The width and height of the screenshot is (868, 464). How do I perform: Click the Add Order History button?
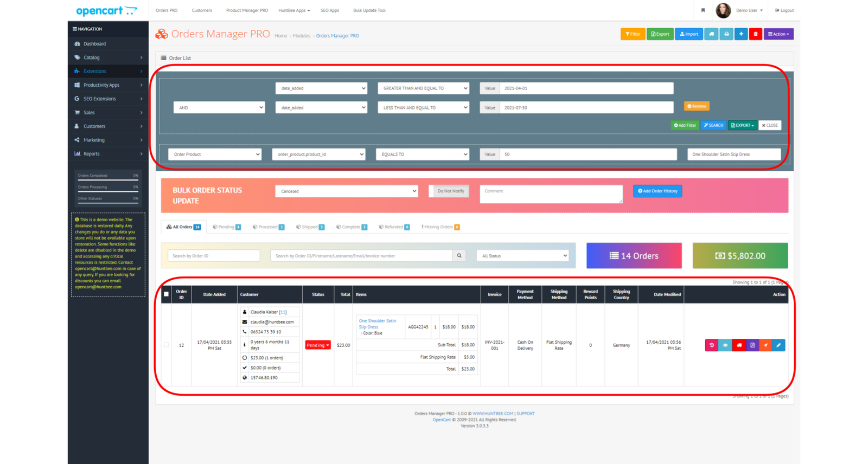pyautogui.click(x=658, y=191)
